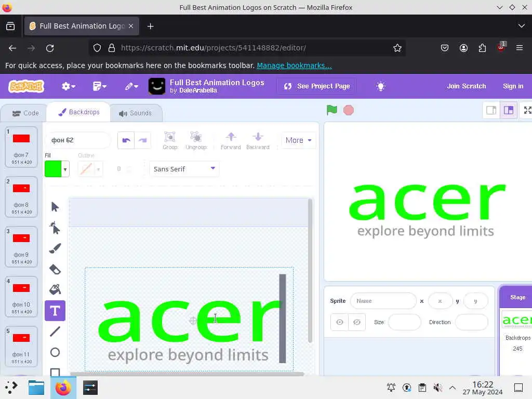Click the Outline color swatch
Screen dimensions: 532x399
point(86,169)
